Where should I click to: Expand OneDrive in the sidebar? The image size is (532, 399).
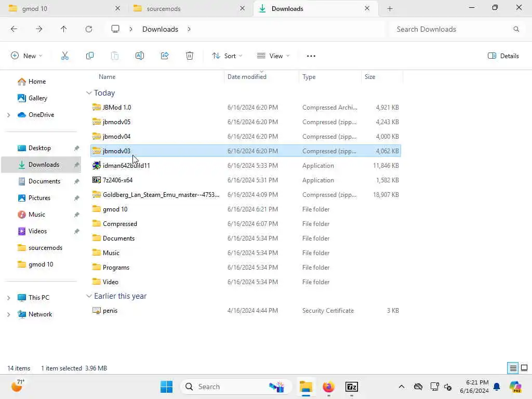coord(8,115)
